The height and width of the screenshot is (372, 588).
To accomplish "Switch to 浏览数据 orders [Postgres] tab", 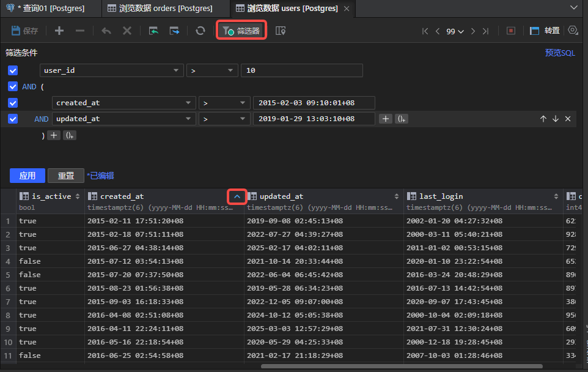I will pyautogui.click(x=166, y=8).
